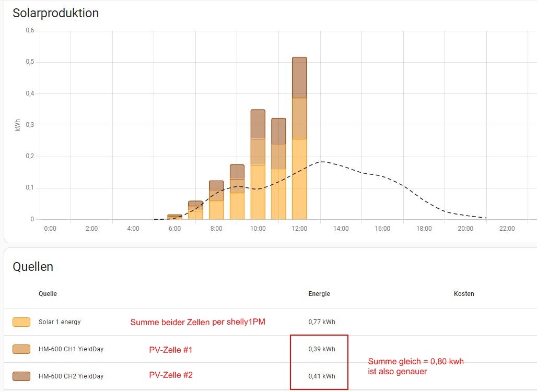Click the Kosten column header
The height and width of the screenshot is (392, 537).
coord(464,294)
